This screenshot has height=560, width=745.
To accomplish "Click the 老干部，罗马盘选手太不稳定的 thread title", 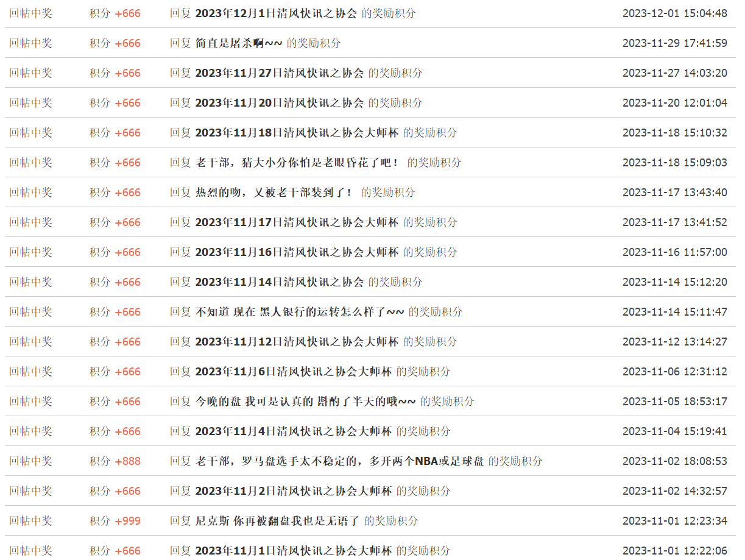I will click(x=339, y=461).
